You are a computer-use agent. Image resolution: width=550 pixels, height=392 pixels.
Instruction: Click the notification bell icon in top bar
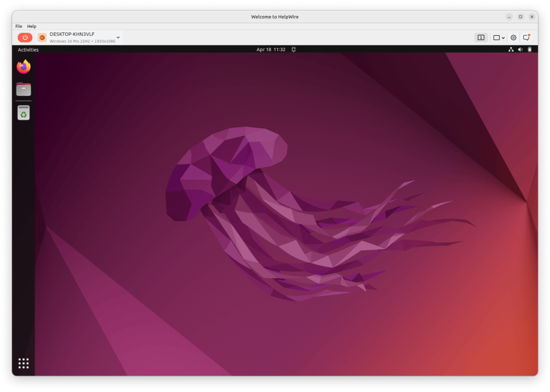point(294,49)
